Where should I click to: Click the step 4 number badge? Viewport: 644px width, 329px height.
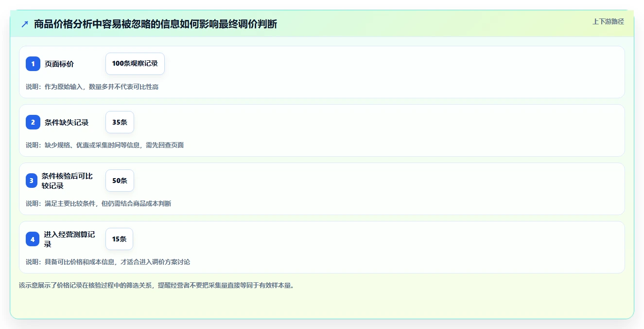33,239
